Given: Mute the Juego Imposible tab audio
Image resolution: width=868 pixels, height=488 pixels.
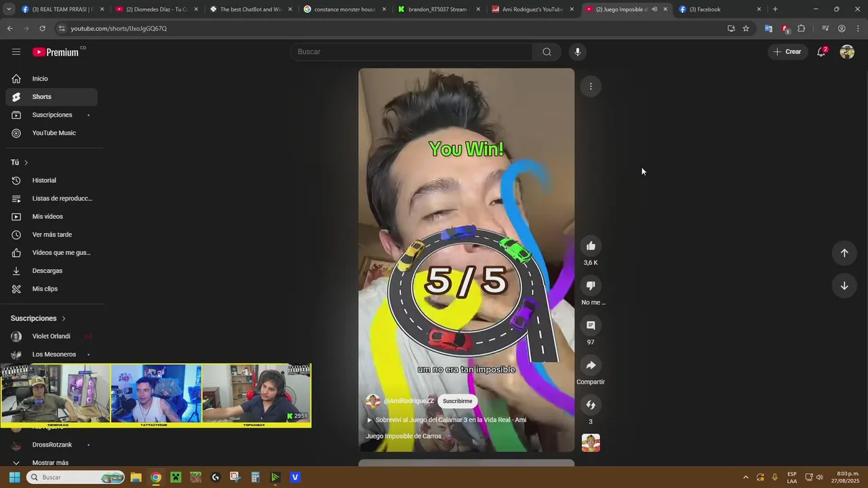Looking at the screenshot, I should (654, 9).
